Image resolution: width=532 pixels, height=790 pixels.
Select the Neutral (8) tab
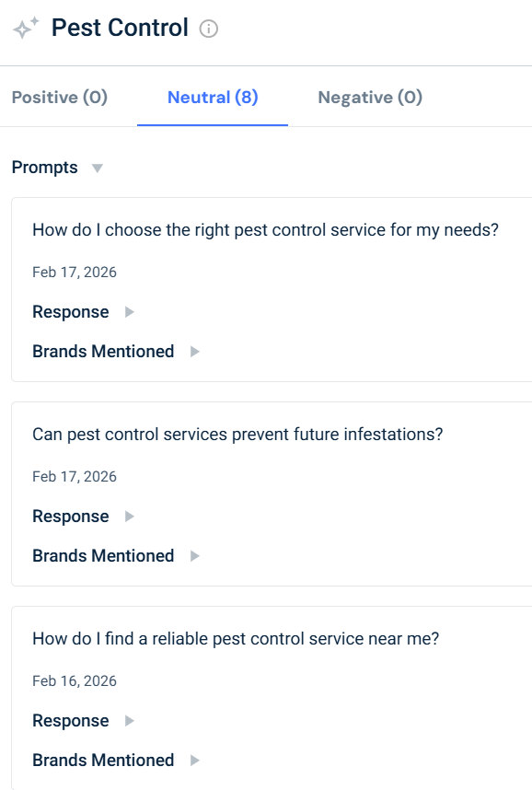point(211,96)
